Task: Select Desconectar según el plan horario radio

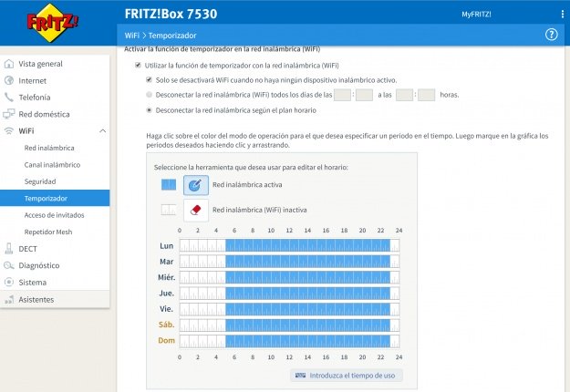Action: 149,110
